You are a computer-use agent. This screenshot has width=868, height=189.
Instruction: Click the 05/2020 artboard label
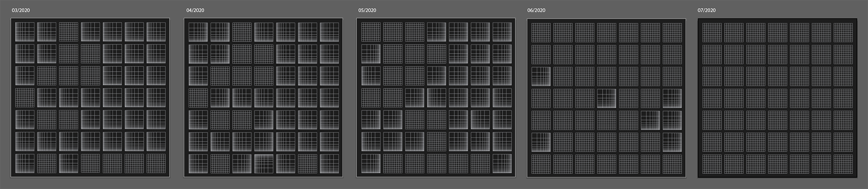click(367, 10)
